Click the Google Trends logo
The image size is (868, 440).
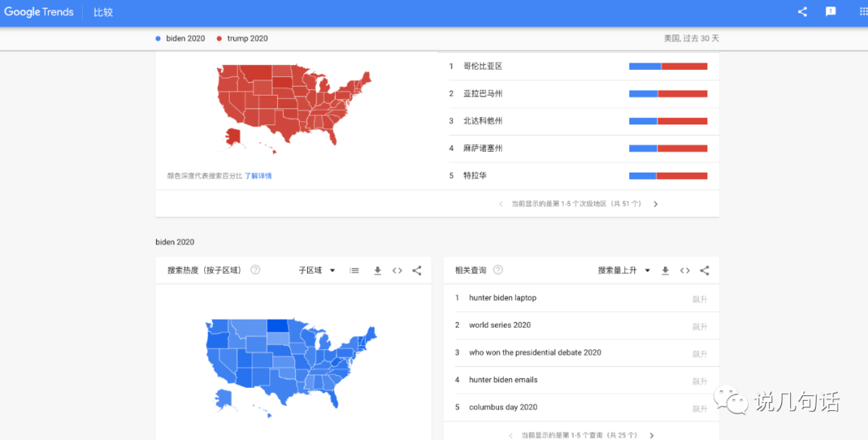point(39,12)
